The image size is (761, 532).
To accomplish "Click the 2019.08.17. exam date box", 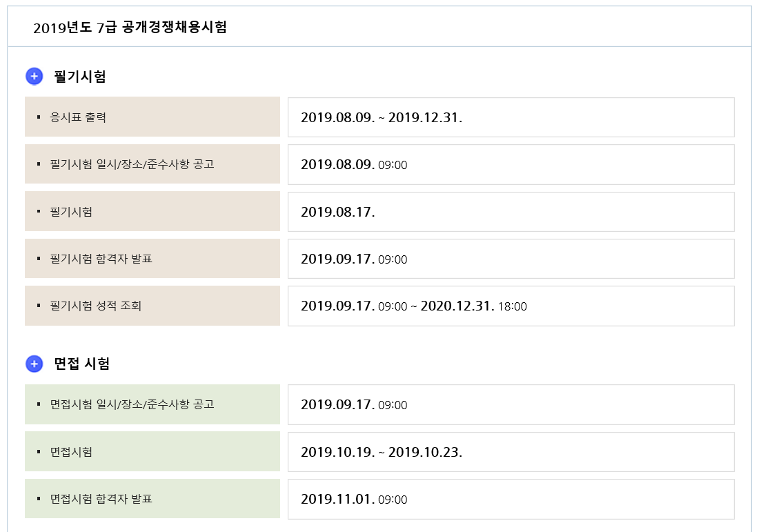I will pos(511,212).
